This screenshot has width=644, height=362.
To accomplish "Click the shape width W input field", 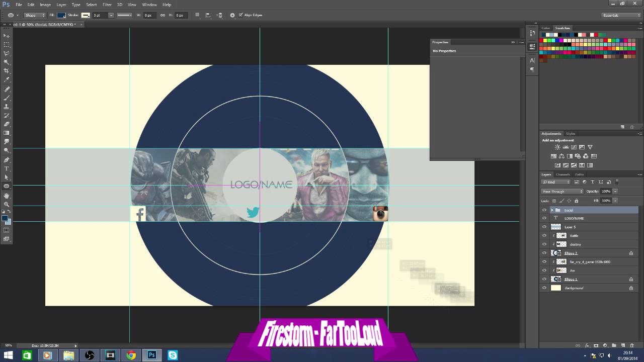I will point(150,15).
